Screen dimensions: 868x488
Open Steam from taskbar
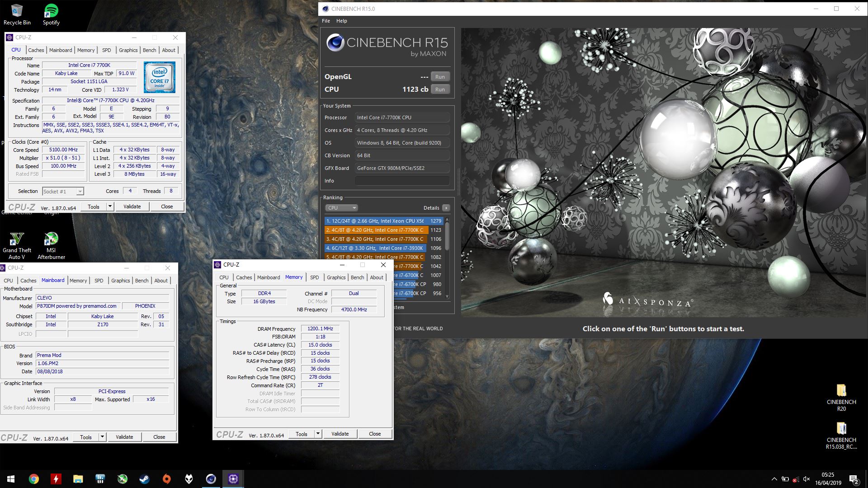tap(144, 479)
